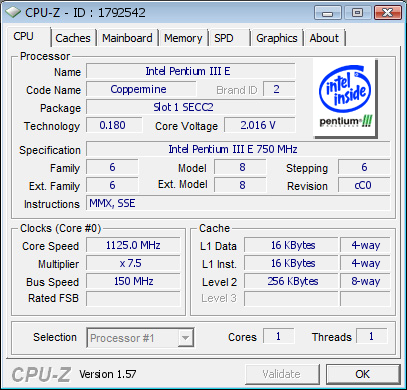The width and height of the screenshot is (407, 390).
Task: Click the Multiplier value 'x 7.5'
Action: coord(133,263)
